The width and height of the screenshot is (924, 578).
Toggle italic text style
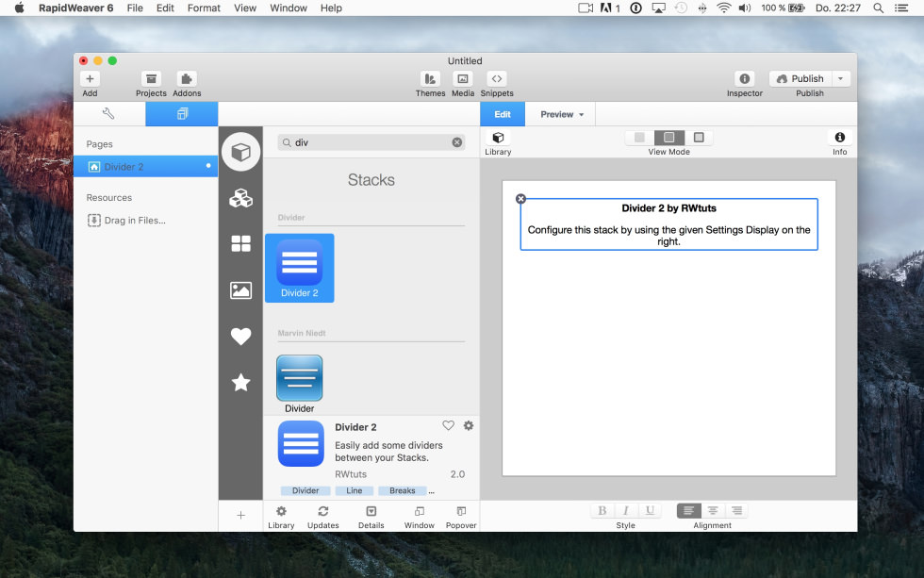(626, 510)
